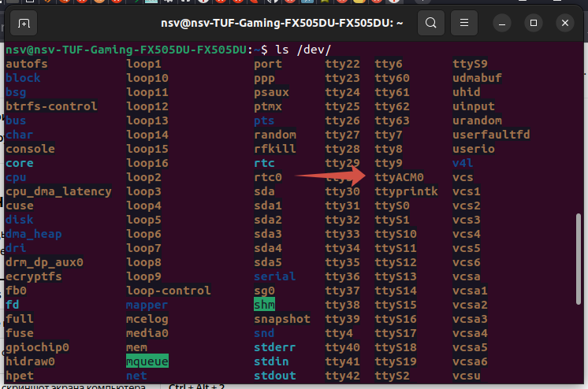Click the rfkill entry
Screen dimensions: 588x389
(x=275, y=149)
